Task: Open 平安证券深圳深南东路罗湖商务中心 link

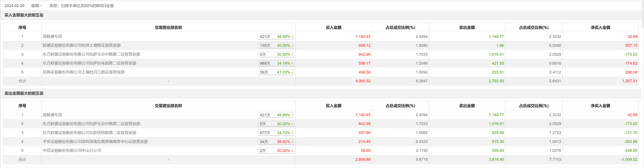Action: point(95,141)
